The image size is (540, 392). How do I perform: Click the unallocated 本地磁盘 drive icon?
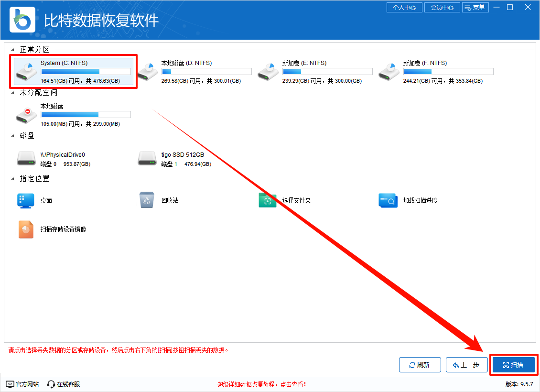pos(26,114)
